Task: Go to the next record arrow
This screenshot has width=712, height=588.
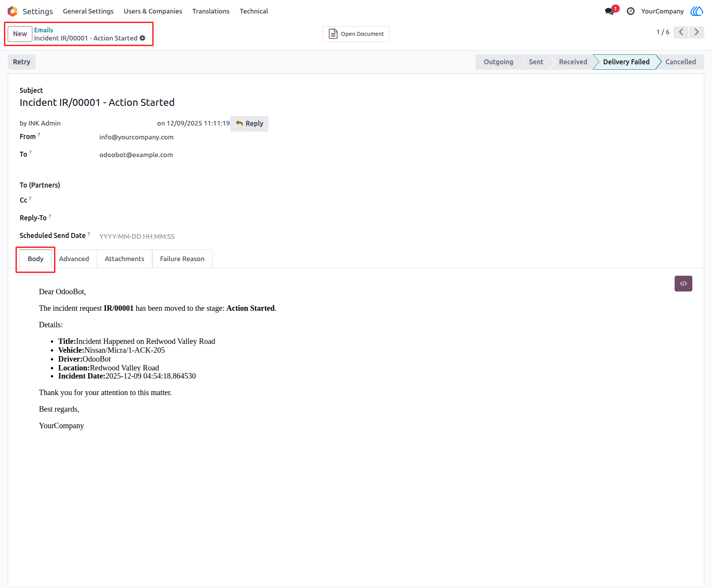Action: (697, 32)
